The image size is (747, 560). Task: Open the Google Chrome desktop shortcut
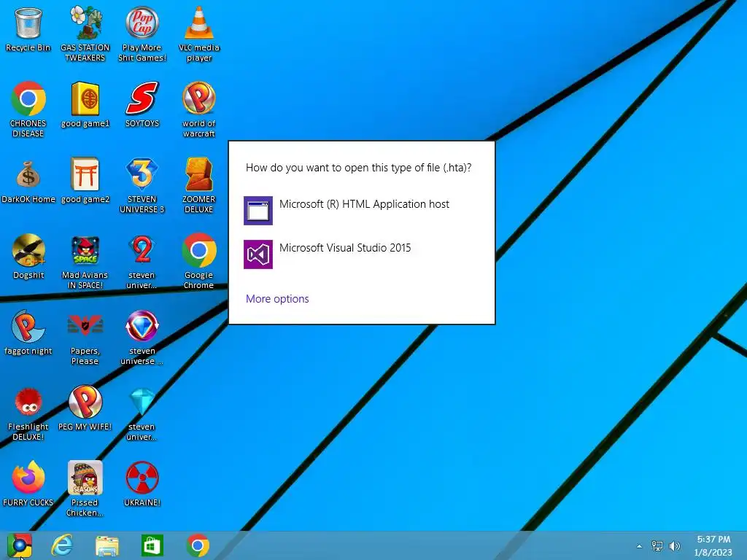pyautogui.click(x=198, y=260)
